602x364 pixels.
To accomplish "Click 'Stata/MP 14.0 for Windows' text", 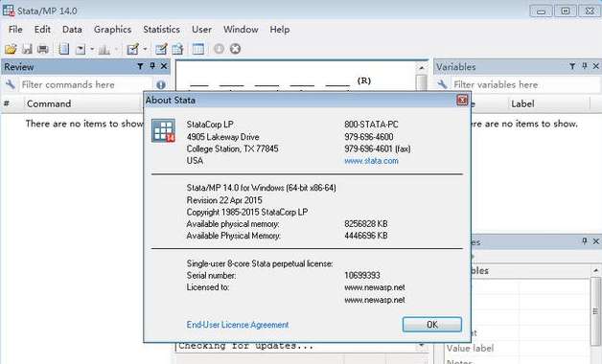I will [261, 188].
